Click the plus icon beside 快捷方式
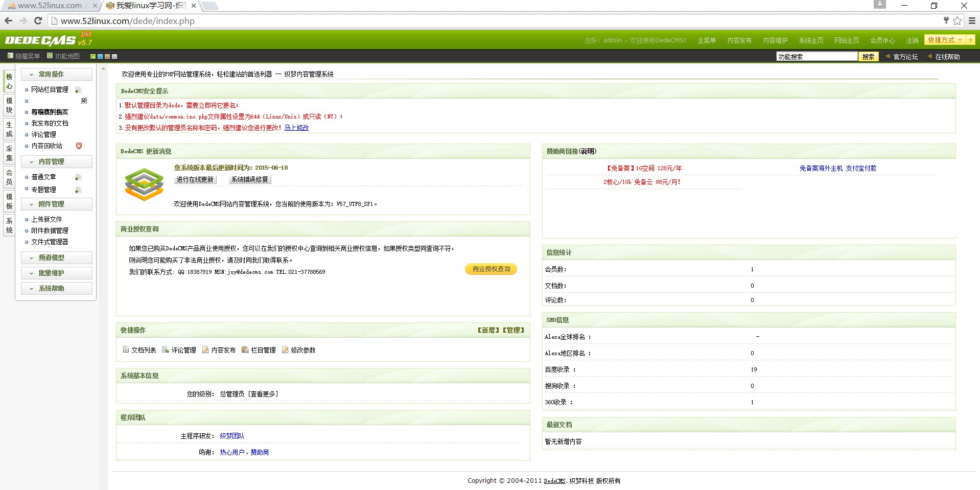Viewport: 980px width, 490px height. pyautogui.click(x=970, y=40)
